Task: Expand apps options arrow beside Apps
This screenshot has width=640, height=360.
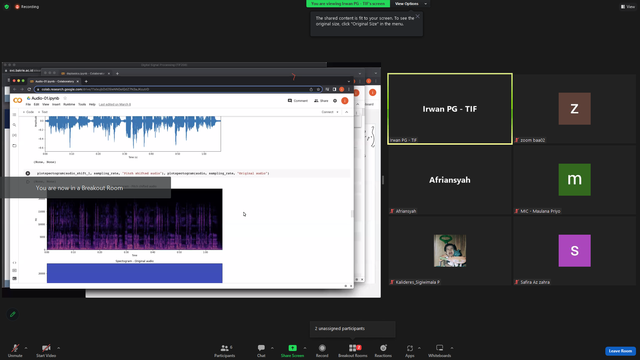Action: coord(419,348)
